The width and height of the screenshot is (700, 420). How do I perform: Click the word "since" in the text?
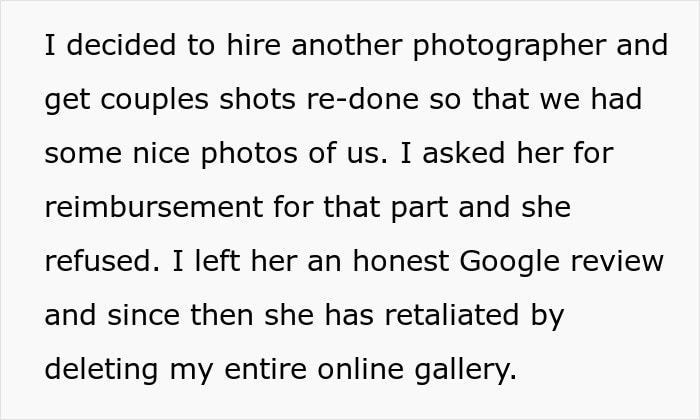point(143,315)
